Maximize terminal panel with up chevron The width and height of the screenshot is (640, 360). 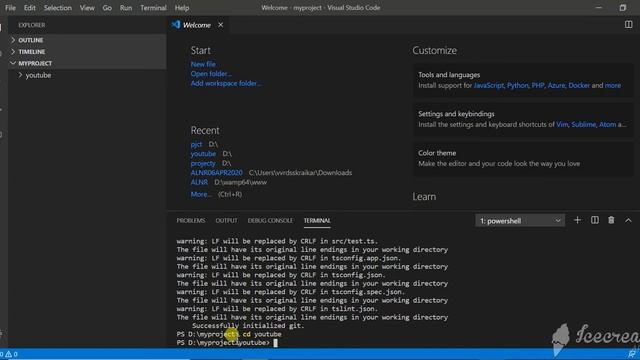(628, 220)
